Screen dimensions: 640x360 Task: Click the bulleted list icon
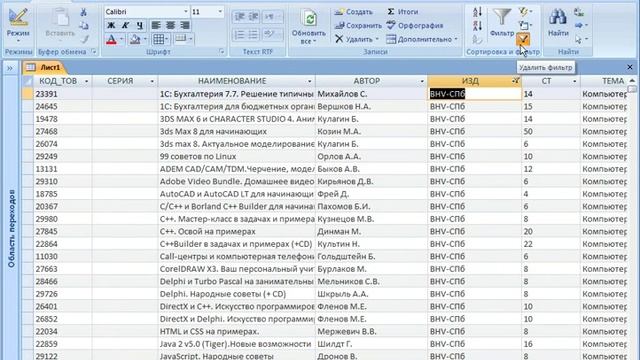click(x=253, y=35)
